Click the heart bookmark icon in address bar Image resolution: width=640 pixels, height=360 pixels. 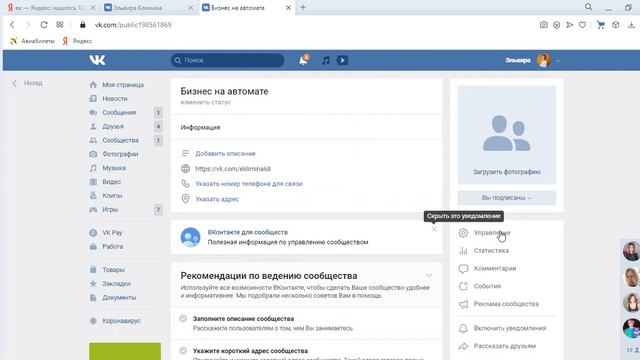click(x=582, y=25)
